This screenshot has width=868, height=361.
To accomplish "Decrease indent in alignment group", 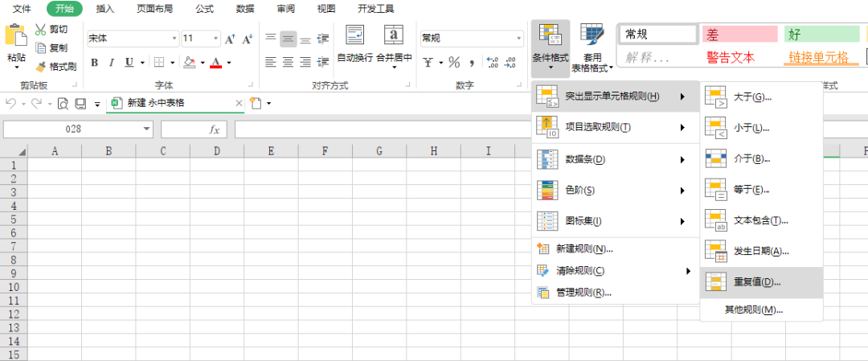I will (323, 39).
